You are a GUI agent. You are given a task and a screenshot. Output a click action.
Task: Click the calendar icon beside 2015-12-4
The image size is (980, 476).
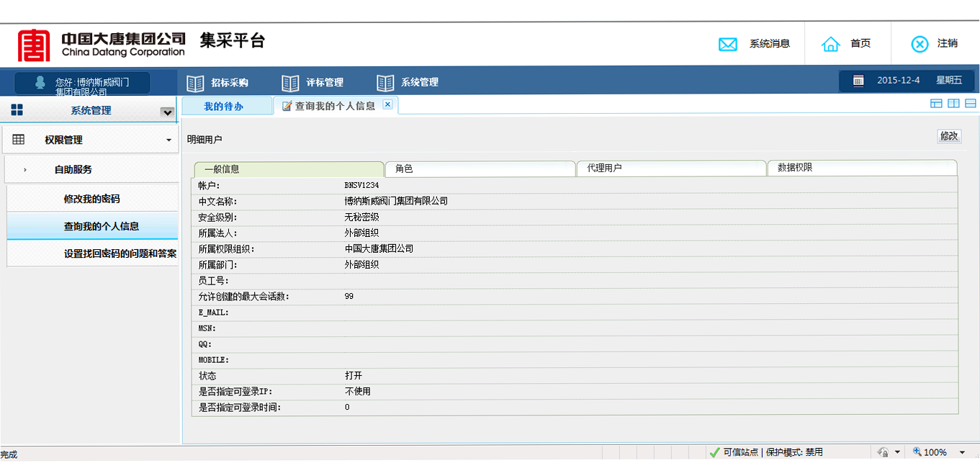858,81
